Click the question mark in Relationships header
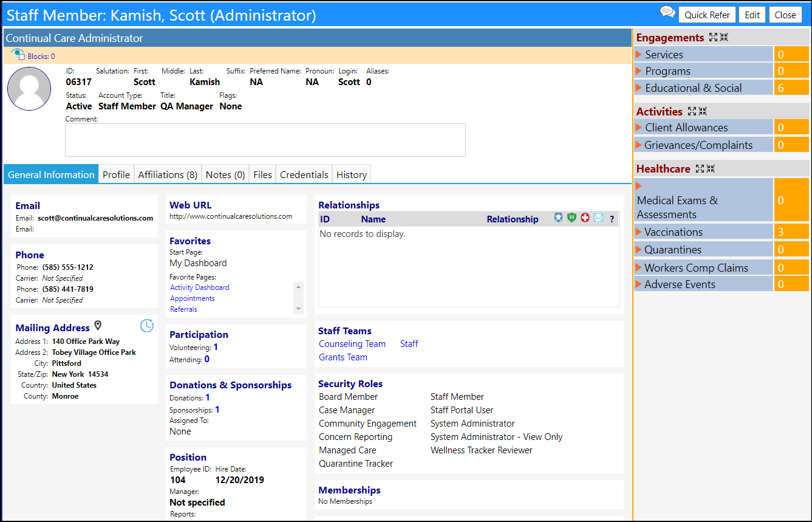812x522 pixels. 612,219
